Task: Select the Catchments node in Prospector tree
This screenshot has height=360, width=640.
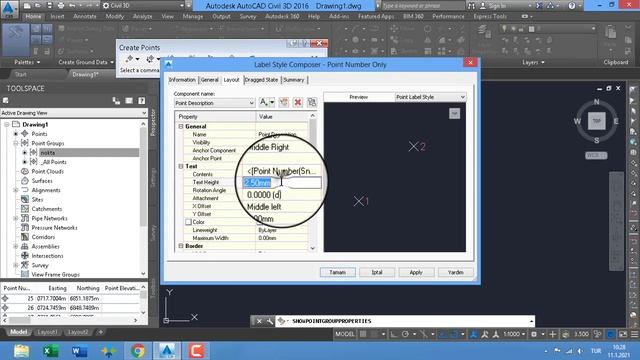Action: click(47, 209)
